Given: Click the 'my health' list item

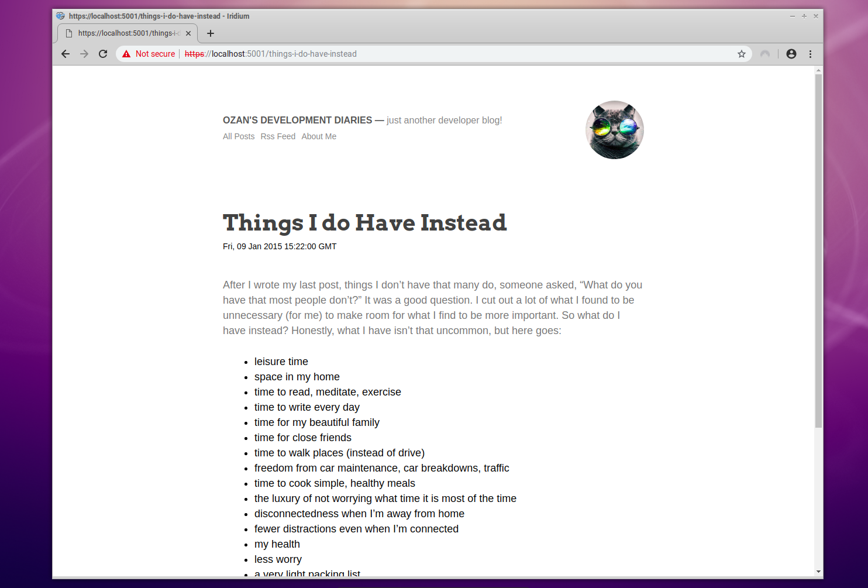Looking at the screenshot, I should [x=277, y=544].
